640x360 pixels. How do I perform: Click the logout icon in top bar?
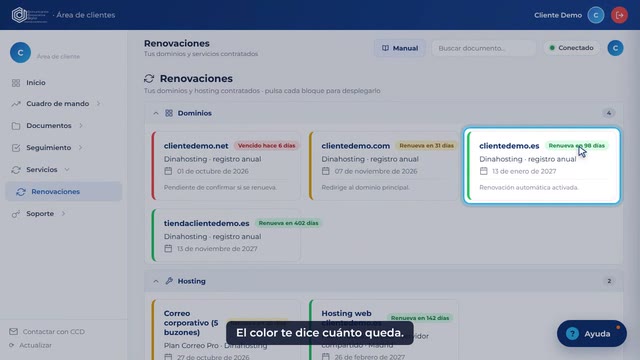[619, 15]
